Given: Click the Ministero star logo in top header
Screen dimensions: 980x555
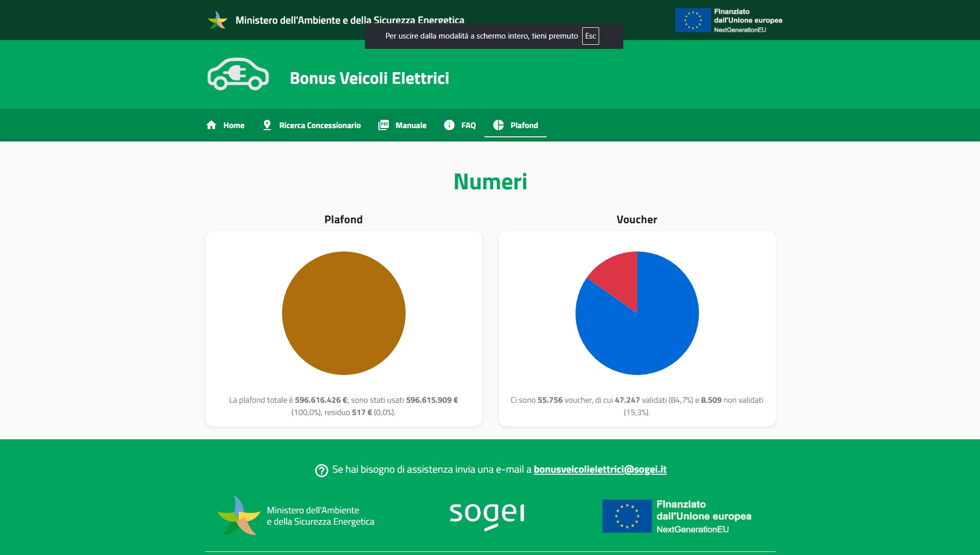Looking at the screenshot, I should point(218,20).
